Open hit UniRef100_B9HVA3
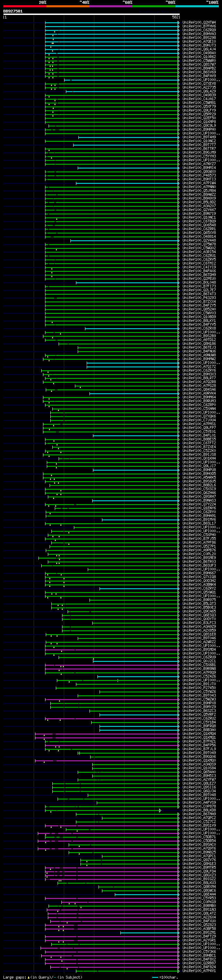Screen dimensions: 222x980 (199, 34)
